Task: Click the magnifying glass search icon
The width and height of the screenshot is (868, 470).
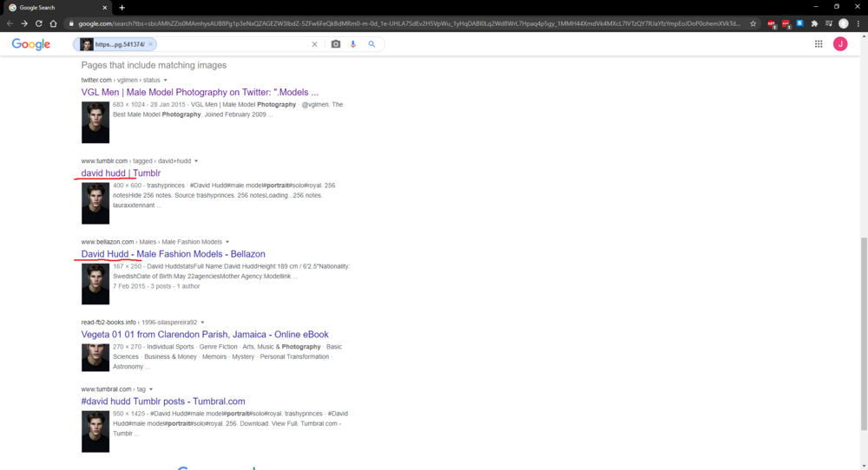Action: [x=372, y=44]
